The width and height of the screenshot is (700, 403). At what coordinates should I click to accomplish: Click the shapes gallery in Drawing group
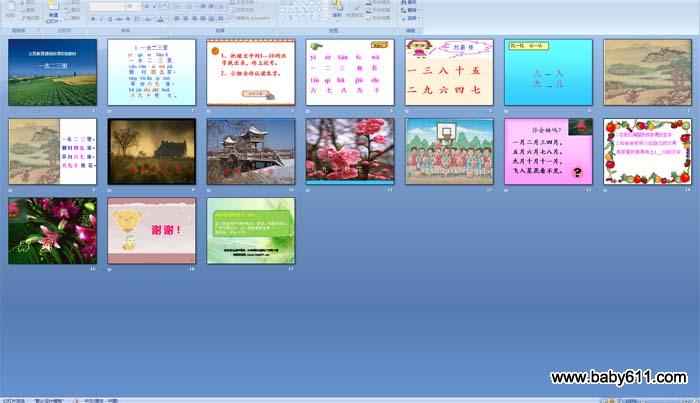(303, 10)
